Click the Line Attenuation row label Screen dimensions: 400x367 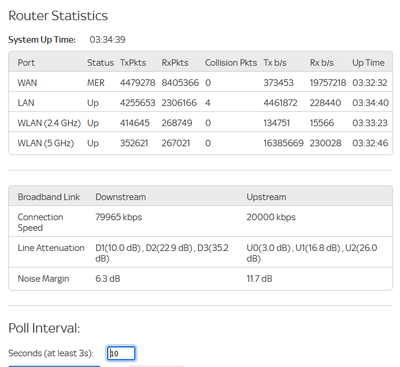pyautogui.click(x=51, y=248)
